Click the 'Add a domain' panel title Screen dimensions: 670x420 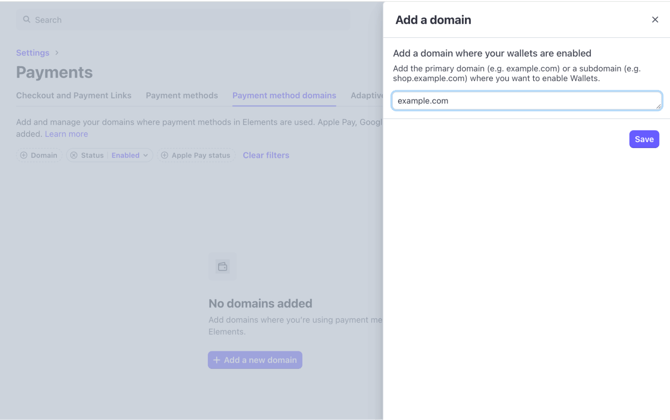[x=433, y=20]
